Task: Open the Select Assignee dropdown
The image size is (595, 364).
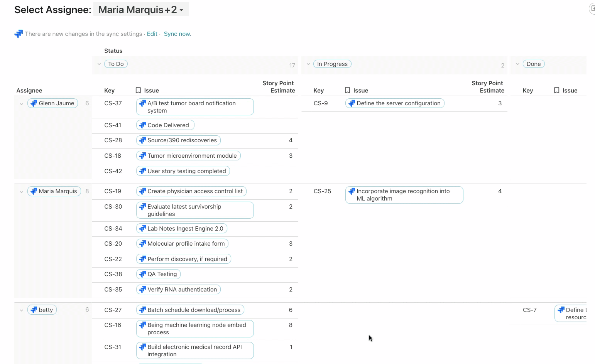Action: tap(141, 10)
